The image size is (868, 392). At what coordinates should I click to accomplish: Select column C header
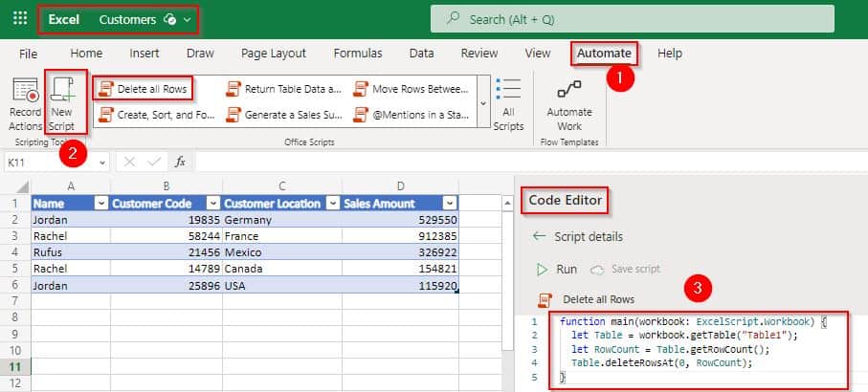coord(281,185)
